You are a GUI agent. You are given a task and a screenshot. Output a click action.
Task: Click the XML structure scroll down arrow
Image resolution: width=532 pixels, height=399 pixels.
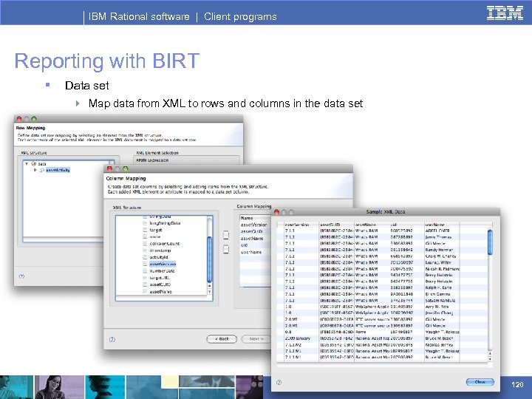coord(209,292)
